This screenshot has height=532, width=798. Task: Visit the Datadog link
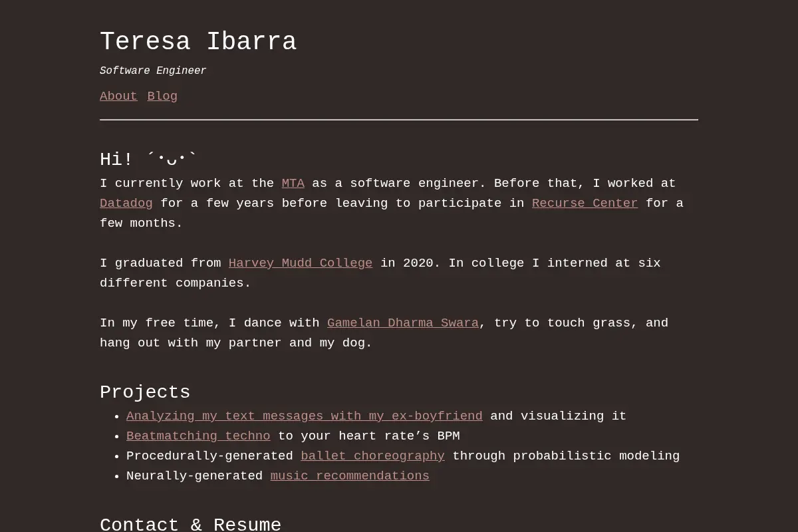(x=126, y=203)
